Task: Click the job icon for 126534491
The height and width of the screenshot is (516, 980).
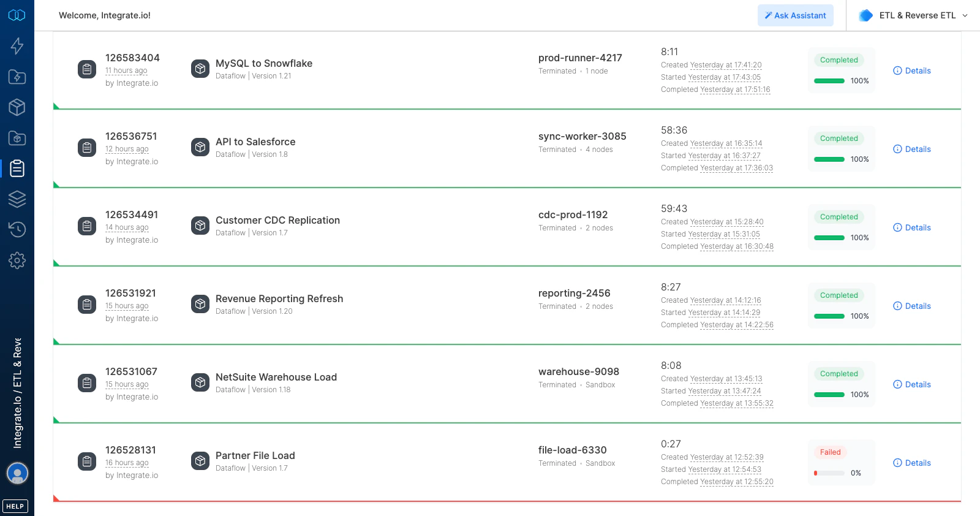Action: click(x=87, y=226)
